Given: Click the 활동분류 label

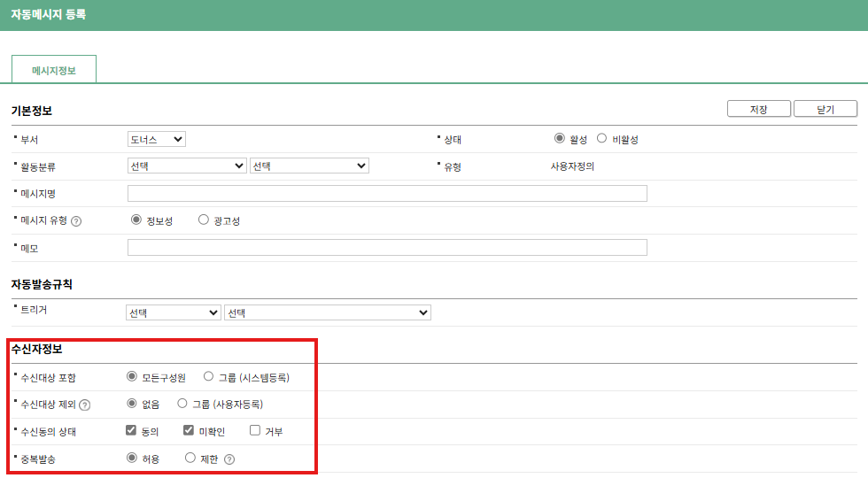Looking at the screenshot, I should coord(37,167).
